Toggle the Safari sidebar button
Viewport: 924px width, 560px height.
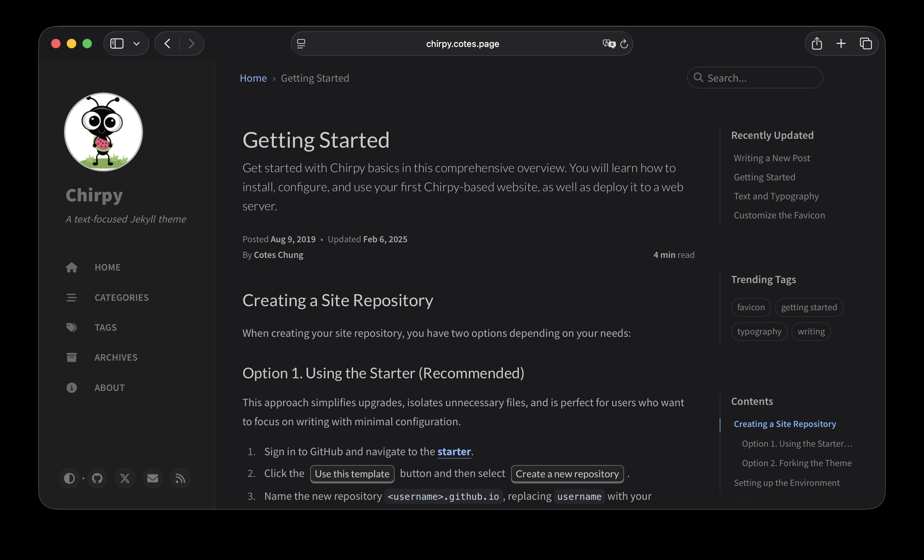(x=117, y=44)
